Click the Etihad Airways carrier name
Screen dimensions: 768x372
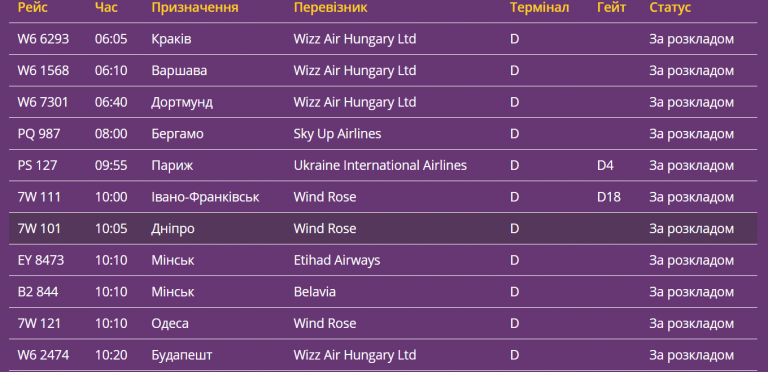tap(337, 260)
